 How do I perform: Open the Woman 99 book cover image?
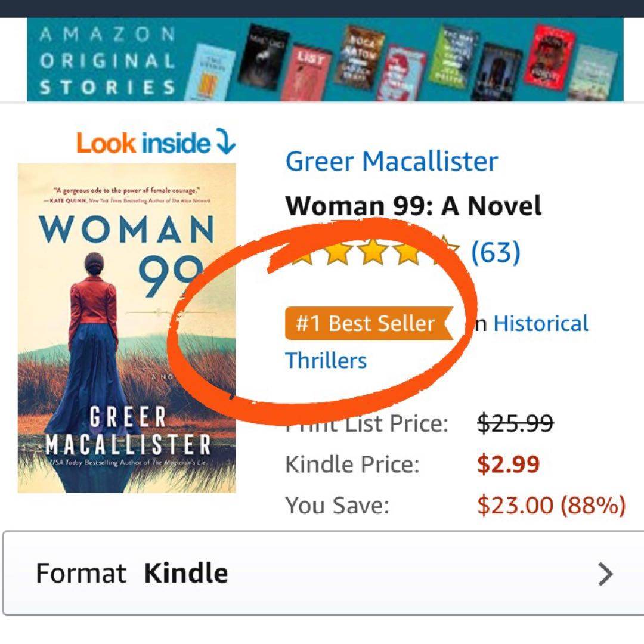point(126,328)
